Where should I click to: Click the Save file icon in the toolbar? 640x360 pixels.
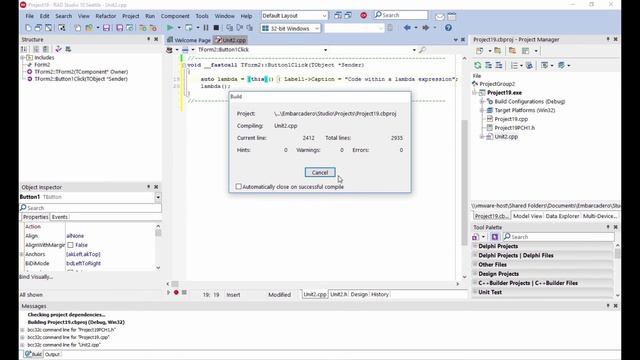point(107,28)
